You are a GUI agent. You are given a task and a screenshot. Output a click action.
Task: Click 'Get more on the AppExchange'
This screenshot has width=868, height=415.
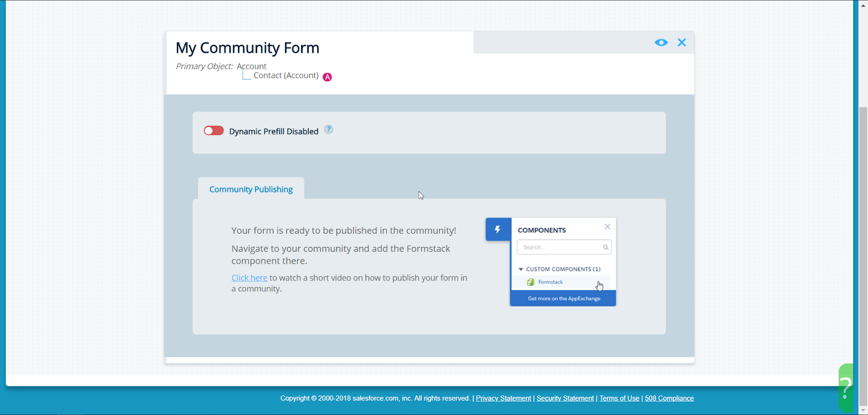pyautogui.click(x=564, y=298)
